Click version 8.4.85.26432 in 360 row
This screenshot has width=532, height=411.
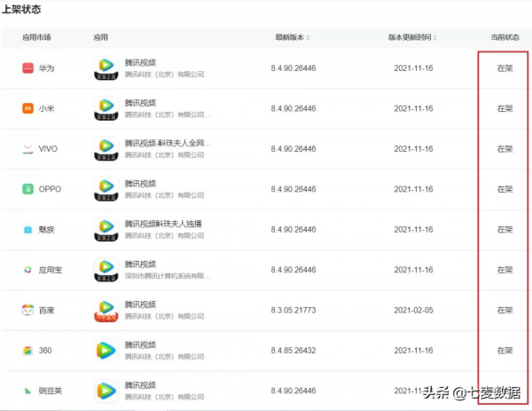click(293, 351)
